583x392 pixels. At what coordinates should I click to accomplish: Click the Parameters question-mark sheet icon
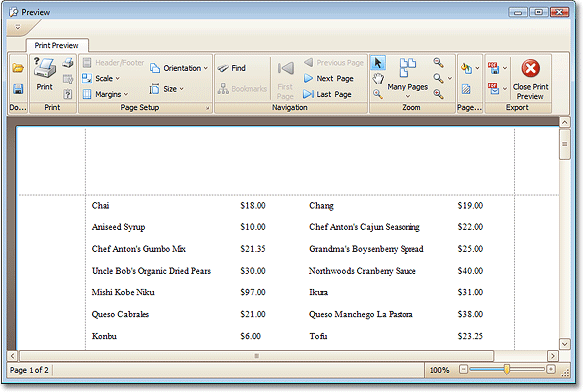click(68, 94)
